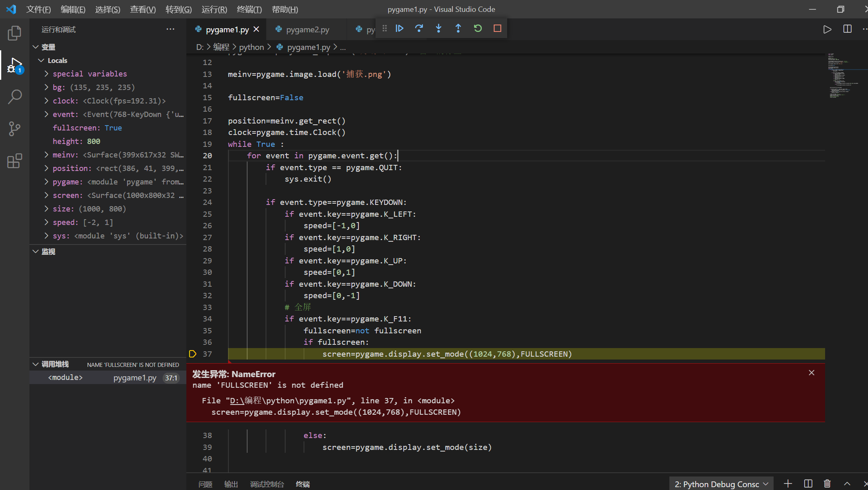Switch to the 调试控制台 panel tab
This screenshot has height=490, width=868.
coord(267,484)
